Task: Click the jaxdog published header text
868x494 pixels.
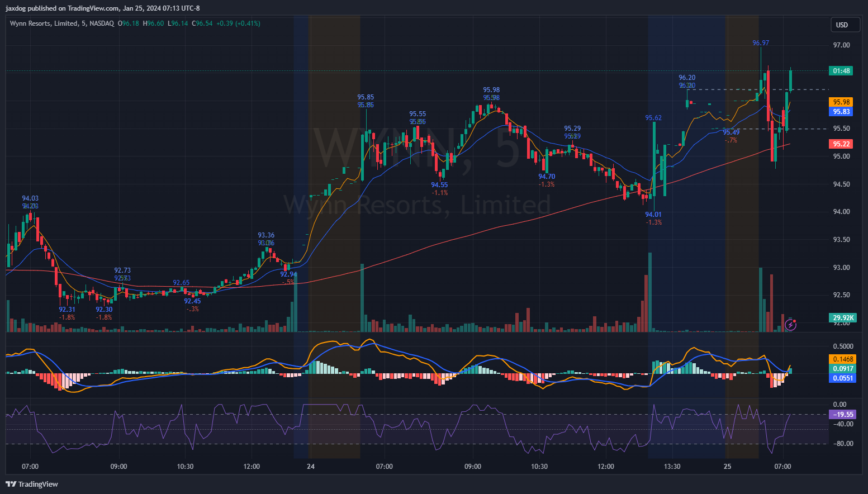Action: coord(103,8)
